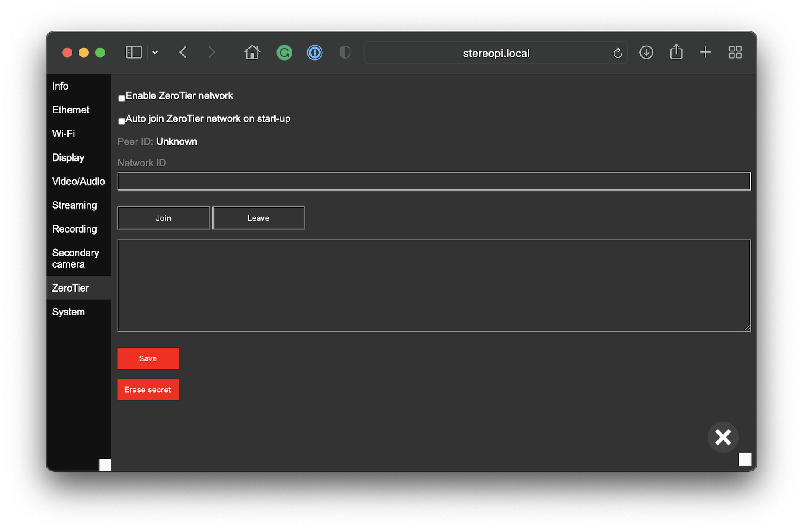803x532 pixels.
Task: Go back with the back arrow
Action: pyautogui.click(x=183, y=52)
